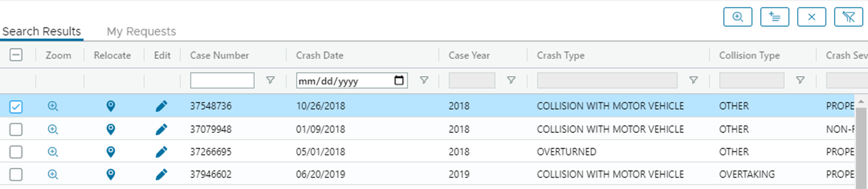Zoom to case 37079948
Viewport: 868px width, 189px height.
coord(52,129)
